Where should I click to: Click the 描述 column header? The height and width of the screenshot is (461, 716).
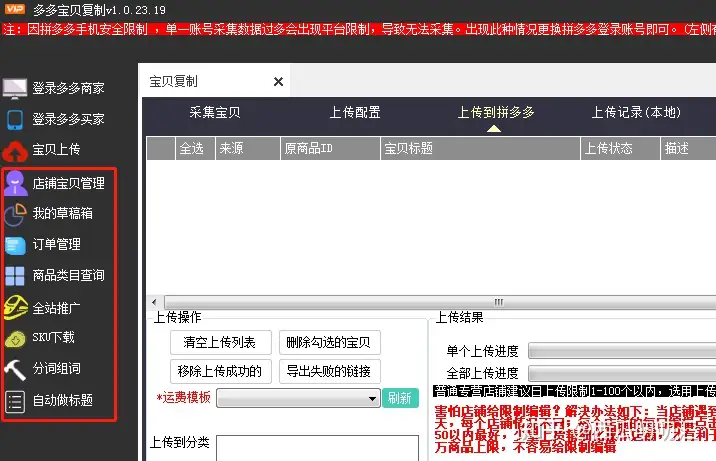[688, 148]
